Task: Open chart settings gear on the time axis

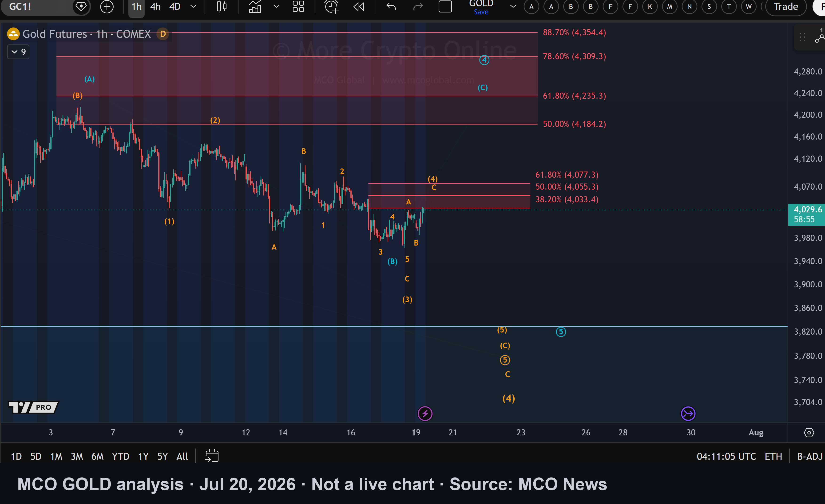Action: coord(809,432)
